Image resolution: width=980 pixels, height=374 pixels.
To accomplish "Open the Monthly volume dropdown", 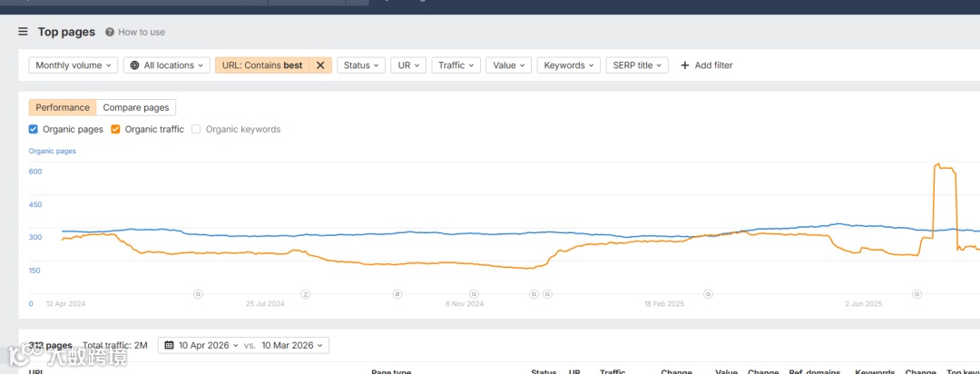I will point(73,65).
